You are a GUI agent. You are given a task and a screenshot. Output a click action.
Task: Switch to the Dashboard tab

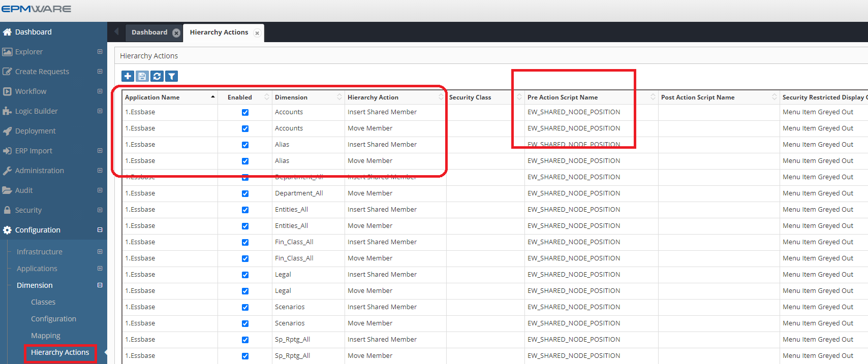pyautogui.click(x=149, y=32)
